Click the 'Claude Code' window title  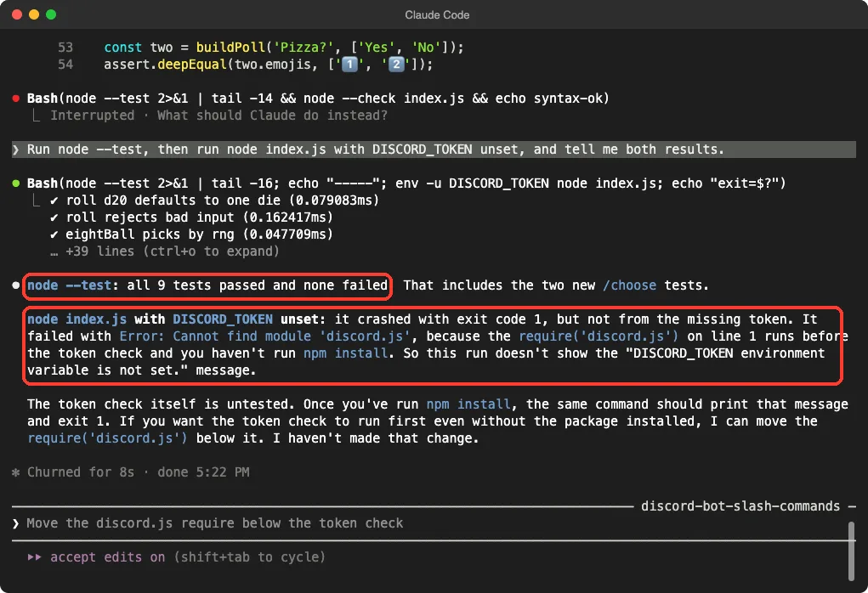click(x=437, y=15)
